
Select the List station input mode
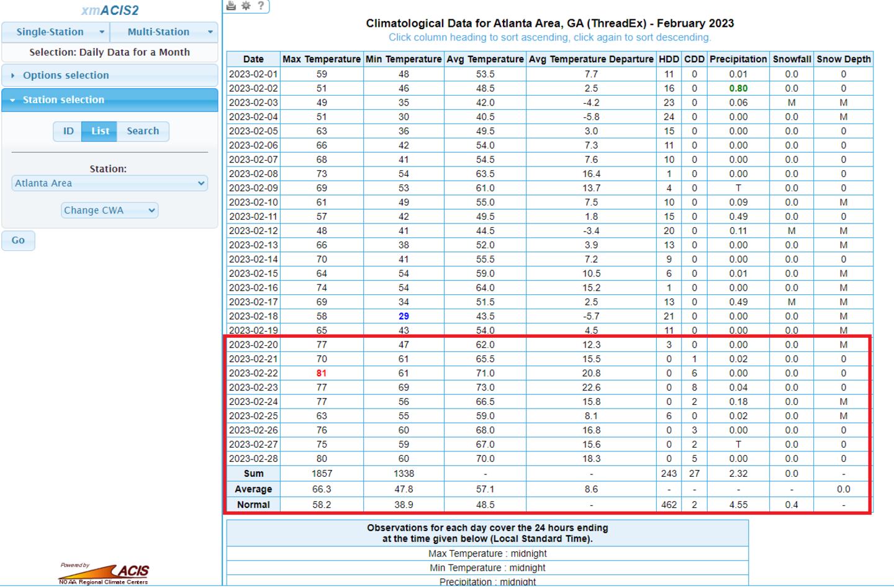coord(100,131)
